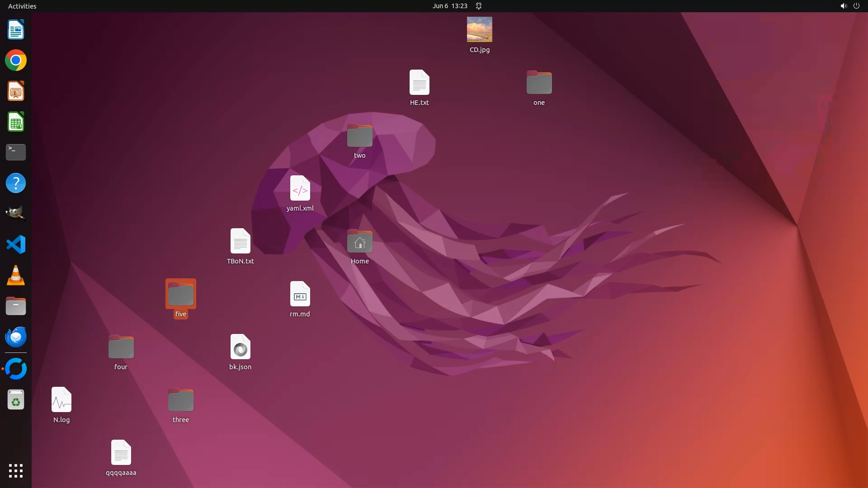Open the Help icon in the dock
This screenshot has height=488, width=868.
pyautogui.click(x=16, y=183)
